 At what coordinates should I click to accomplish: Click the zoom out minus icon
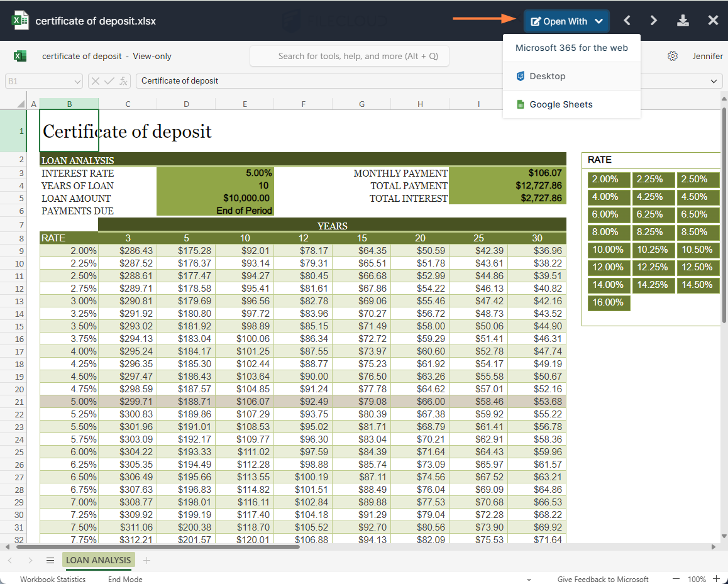676,579
